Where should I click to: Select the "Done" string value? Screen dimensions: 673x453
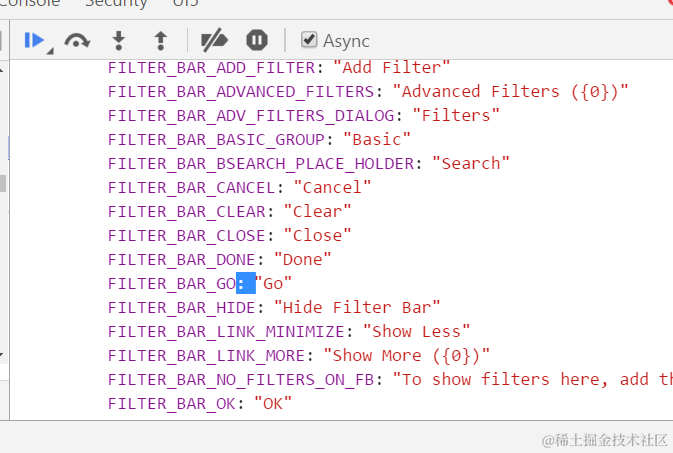tap(303, 260)
